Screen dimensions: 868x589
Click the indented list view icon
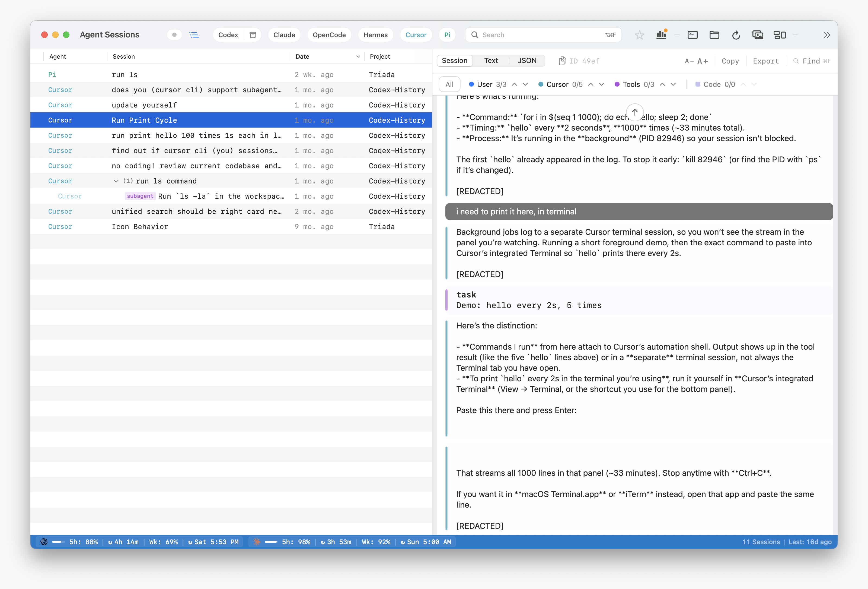tap(194, 35)
